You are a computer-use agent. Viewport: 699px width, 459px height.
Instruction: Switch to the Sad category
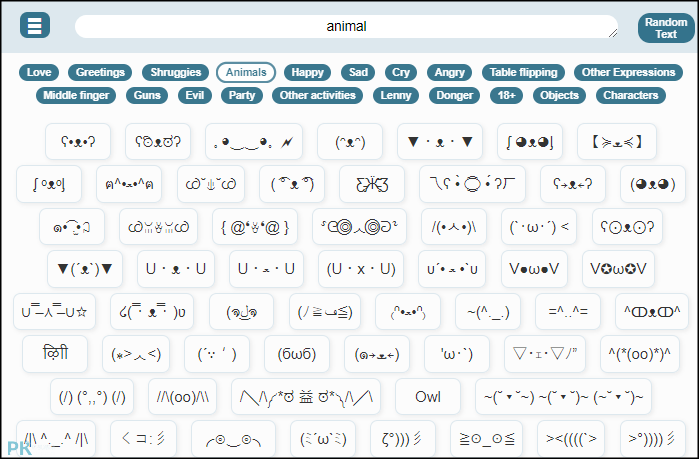(358, 72)
